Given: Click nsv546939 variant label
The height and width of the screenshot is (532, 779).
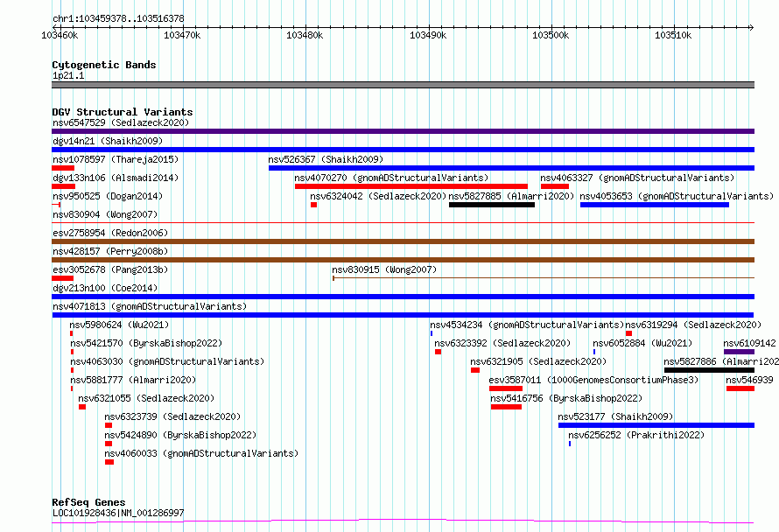Looking at the screenshot, I should (x=750, y=380).
